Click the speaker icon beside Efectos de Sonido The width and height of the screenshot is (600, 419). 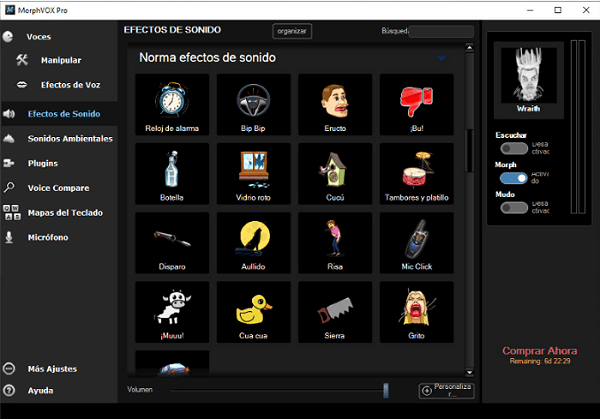tap(9, 114)
